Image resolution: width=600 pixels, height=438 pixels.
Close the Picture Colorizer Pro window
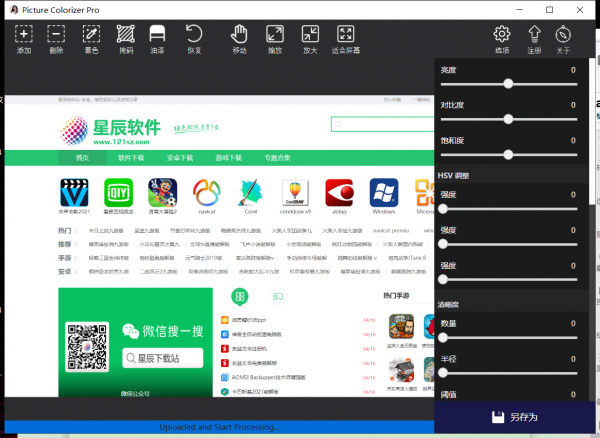pos(580,10)
